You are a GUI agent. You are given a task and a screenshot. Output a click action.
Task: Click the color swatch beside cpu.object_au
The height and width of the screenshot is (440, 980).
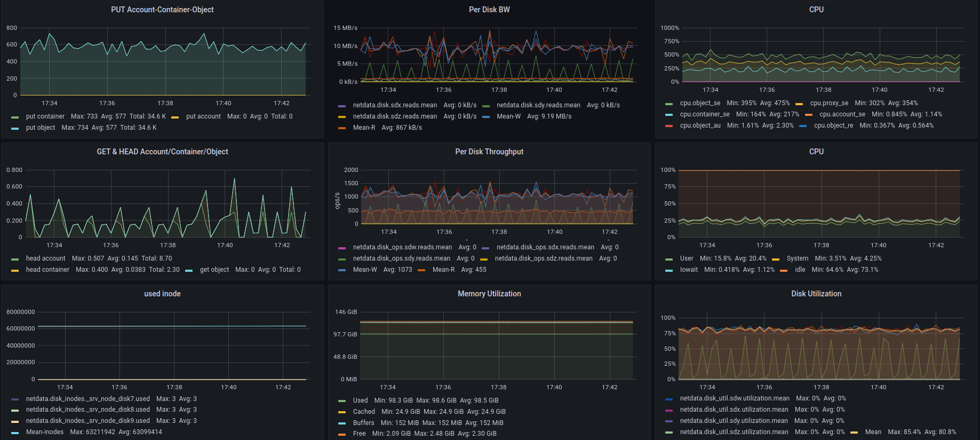(x=669, y=126)
